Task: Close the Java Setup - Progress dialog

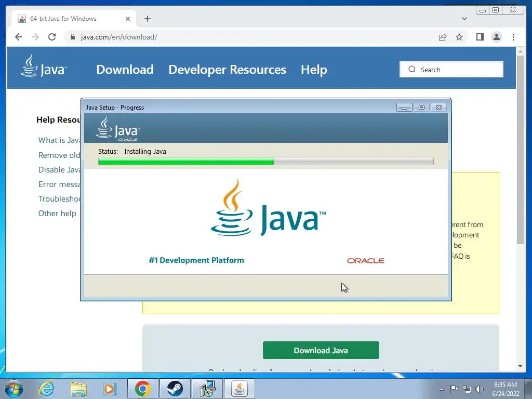Action: click(438, 107)
